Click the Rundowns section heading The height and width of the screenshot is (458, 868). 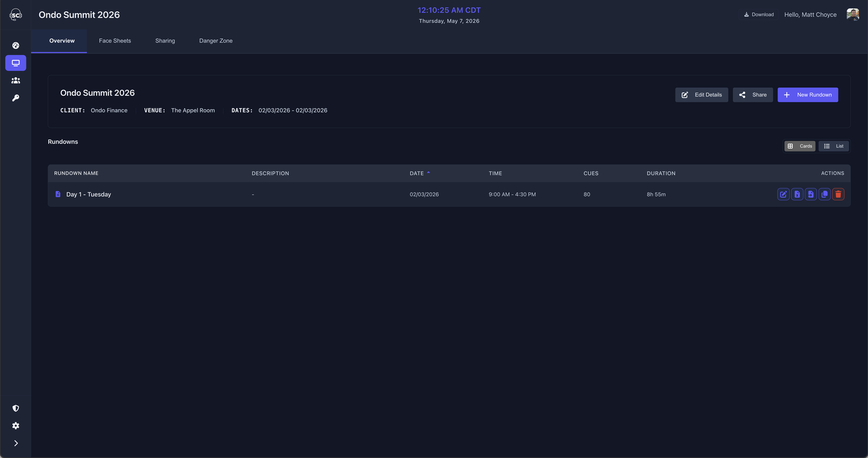click(x=63, y=142)
